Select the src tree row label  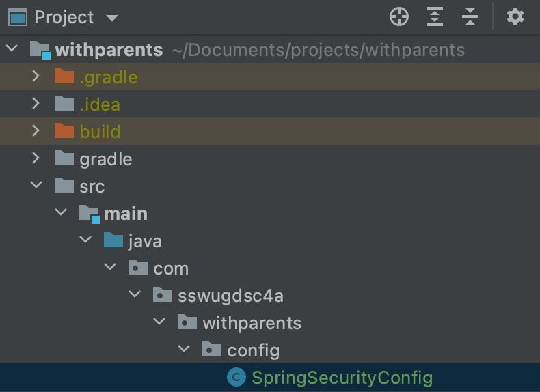pos(92,187)
